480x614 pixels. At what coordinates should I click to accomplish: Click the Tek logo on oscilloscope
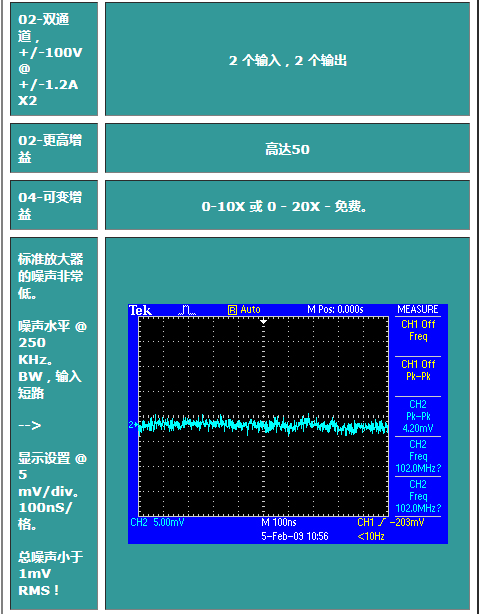click(x=141, y=311)
